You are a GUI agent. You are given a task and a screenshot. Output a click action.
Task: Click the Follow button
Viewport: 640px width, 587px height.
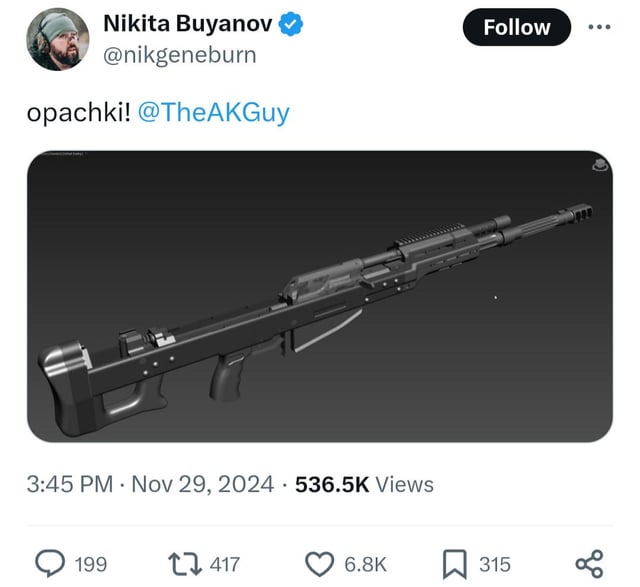(x=516, y=27)
